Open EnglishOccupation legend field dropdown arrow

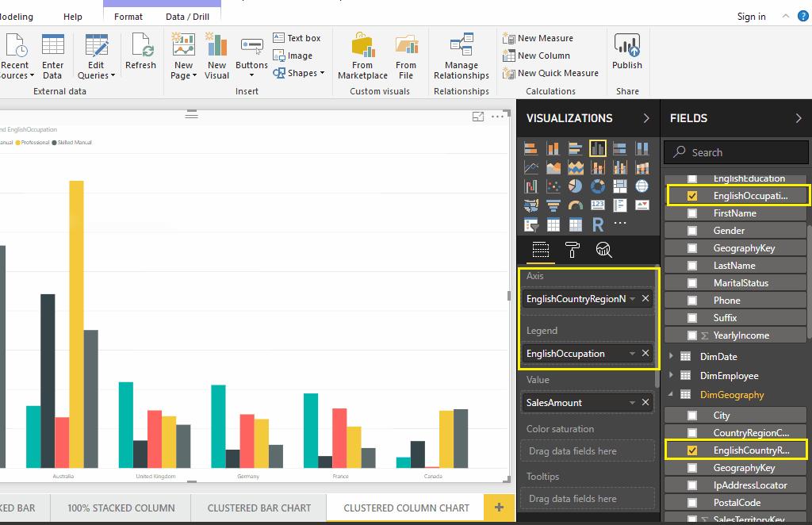[632, 354]
